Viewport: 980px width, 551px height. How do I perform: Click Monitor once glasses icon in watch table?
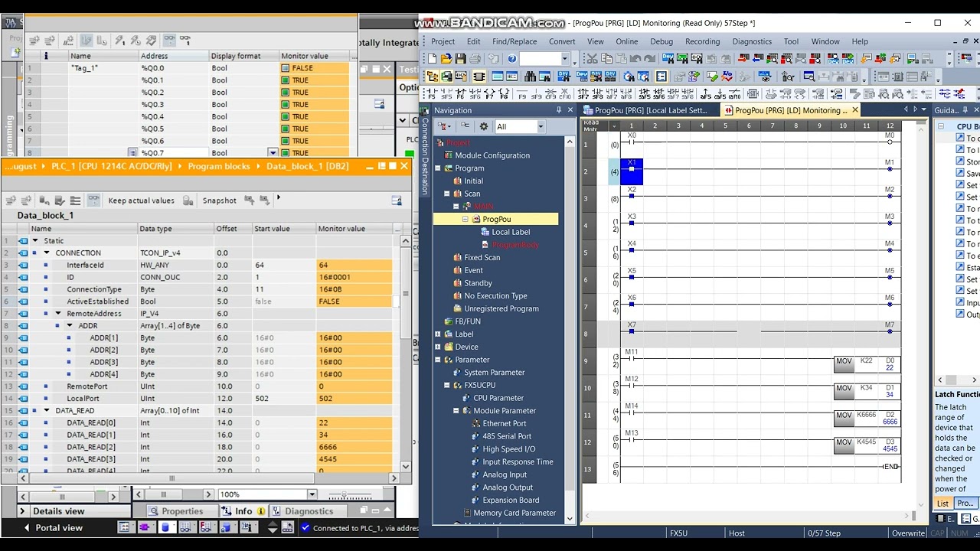(x=185, y=39)
